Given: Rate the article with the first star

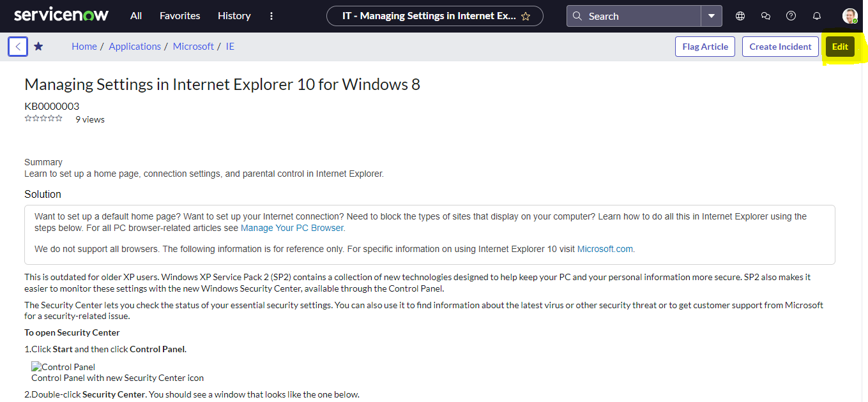Looking at the screenshot, I should click(27, 117).
